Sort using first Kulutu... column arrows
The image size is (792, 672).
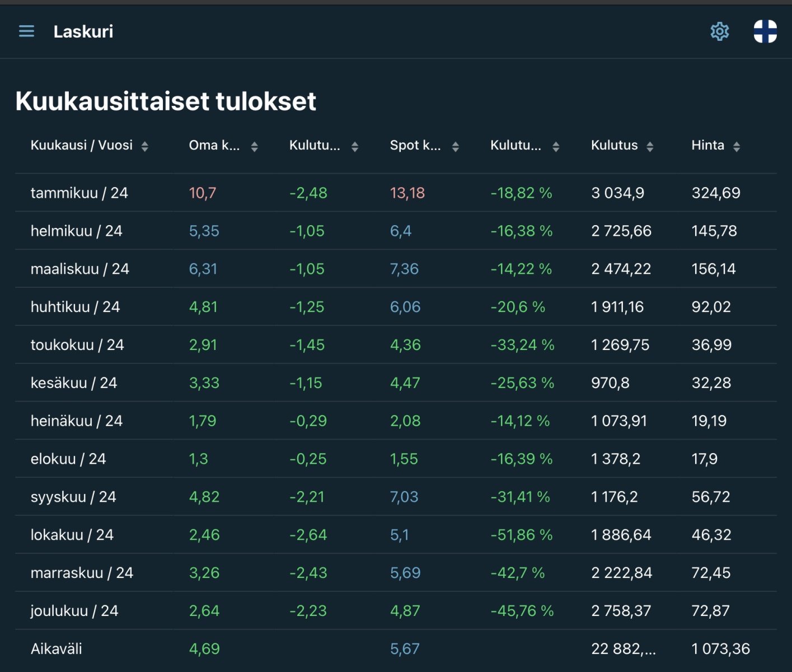click(x=355, y=147)
